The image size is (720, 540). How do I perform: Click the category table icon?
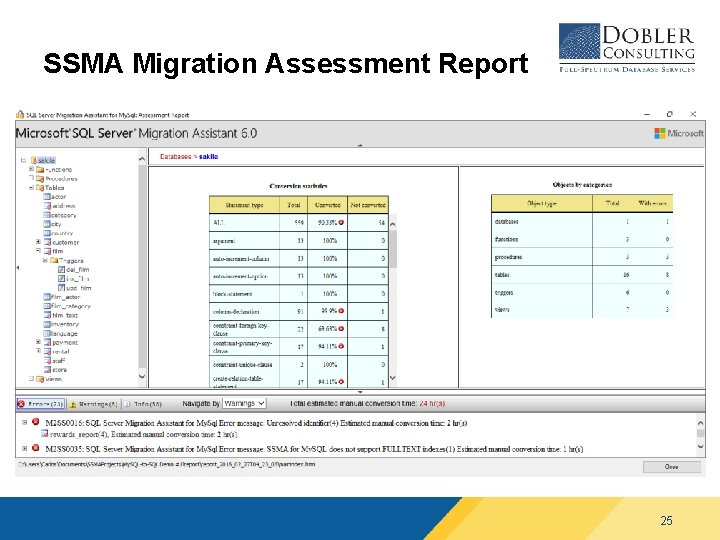pyautogui.click(x=47, y=215)
